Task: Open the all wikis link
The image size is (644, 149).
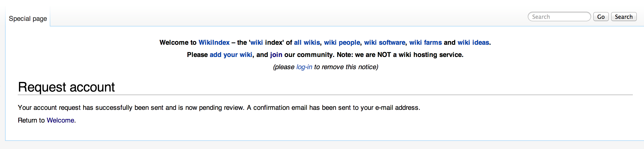Action: 307,42
